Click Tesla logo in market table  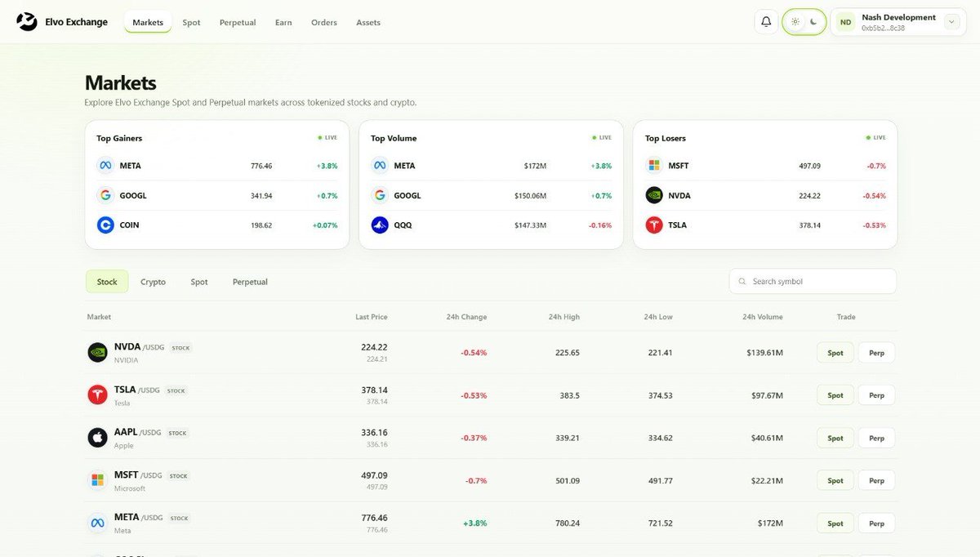97,395
